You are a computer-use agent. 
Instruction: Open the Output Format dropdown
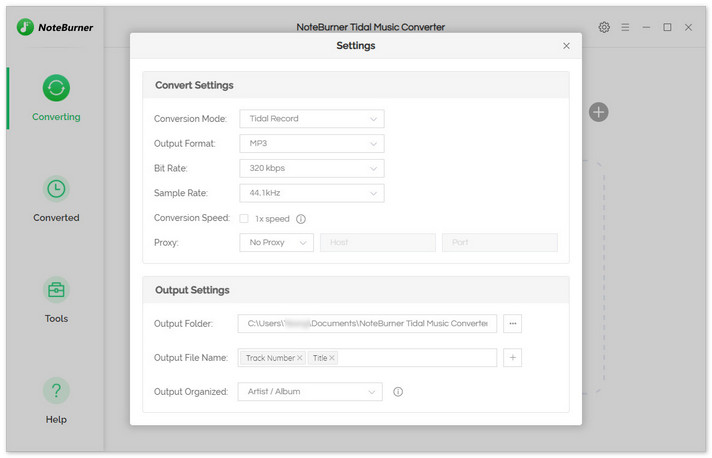click(x=312, y=143)
